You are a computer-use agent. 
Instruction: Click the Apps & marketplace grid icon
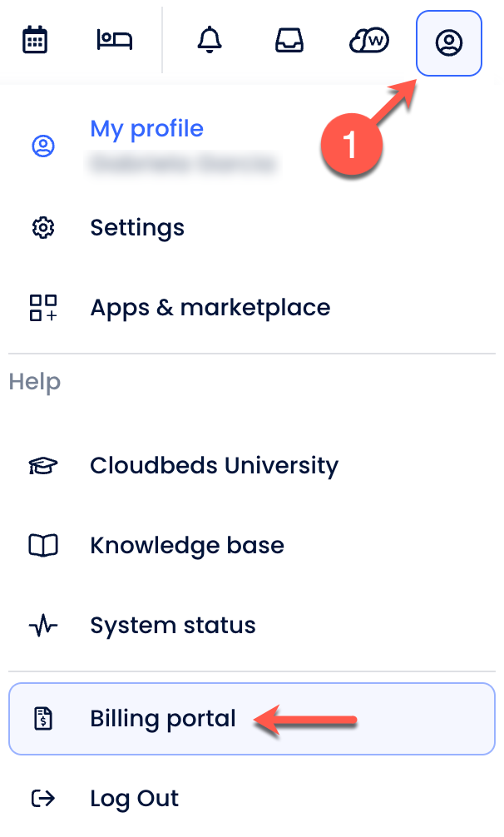coord(42,308)
